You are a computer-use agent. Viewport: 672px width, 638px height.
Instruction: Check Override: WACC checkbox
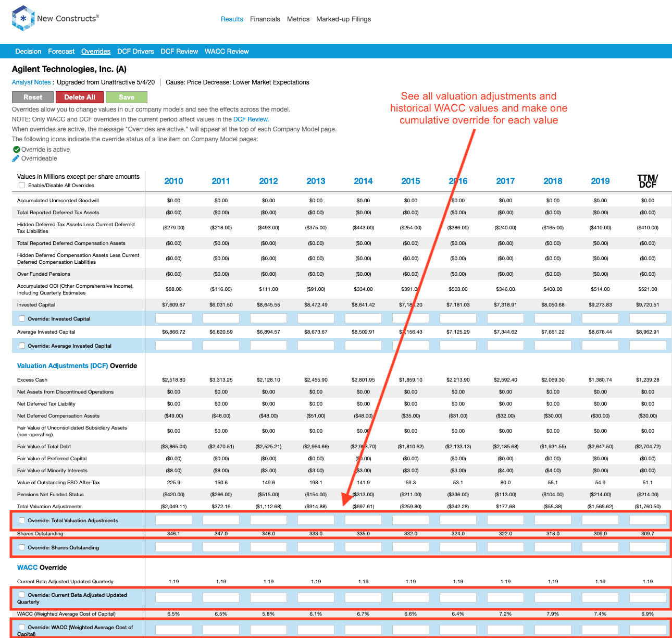[x=22, y=627]
